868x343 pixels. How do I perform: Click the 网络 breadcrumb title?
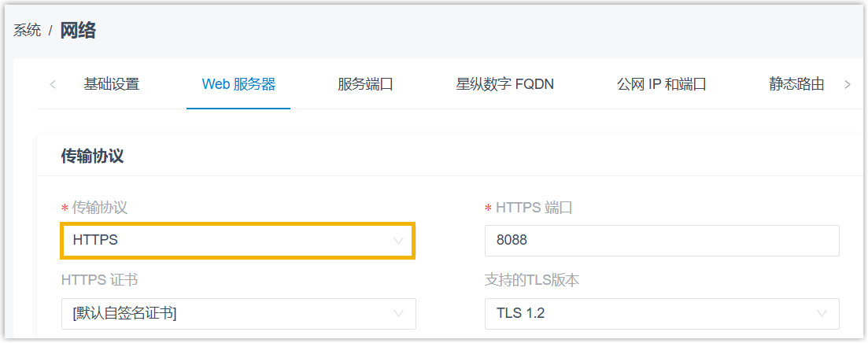pos(78,31)
